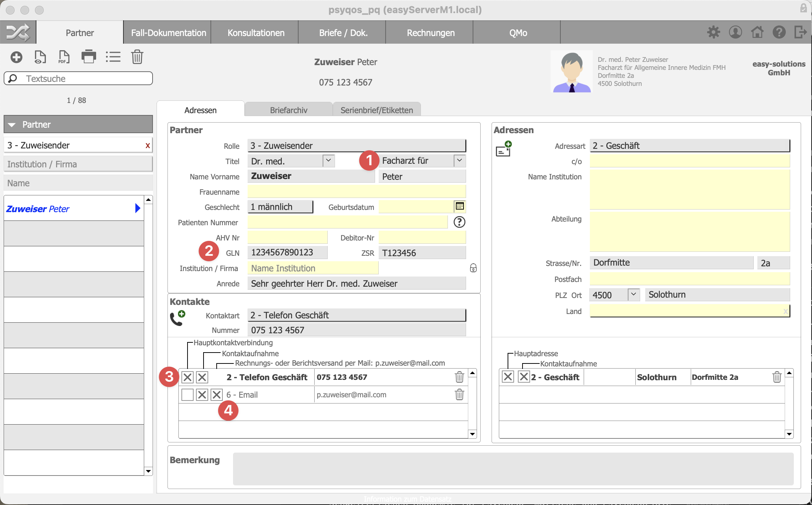812x505 pixels.
Task: Open the Titel dropdown arrow
Action: coord(328,160)
